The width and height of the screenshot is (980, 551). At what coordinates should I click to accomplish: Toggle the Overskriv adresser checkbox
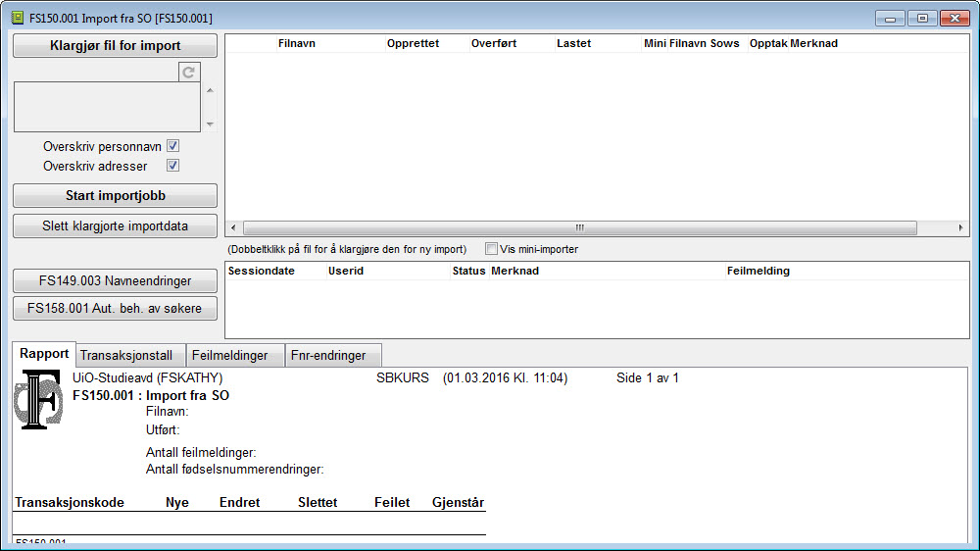pyautogui.click(x=173, y=166)
